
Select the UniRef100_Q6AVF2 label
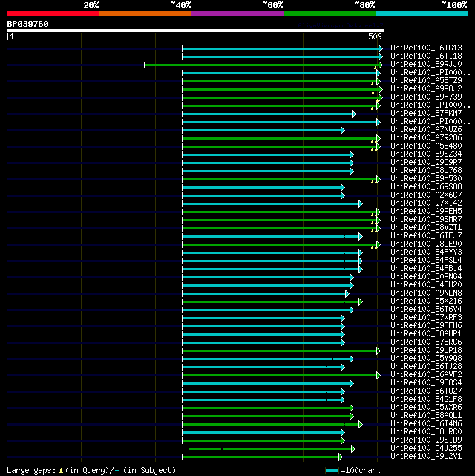coord(426,374)
